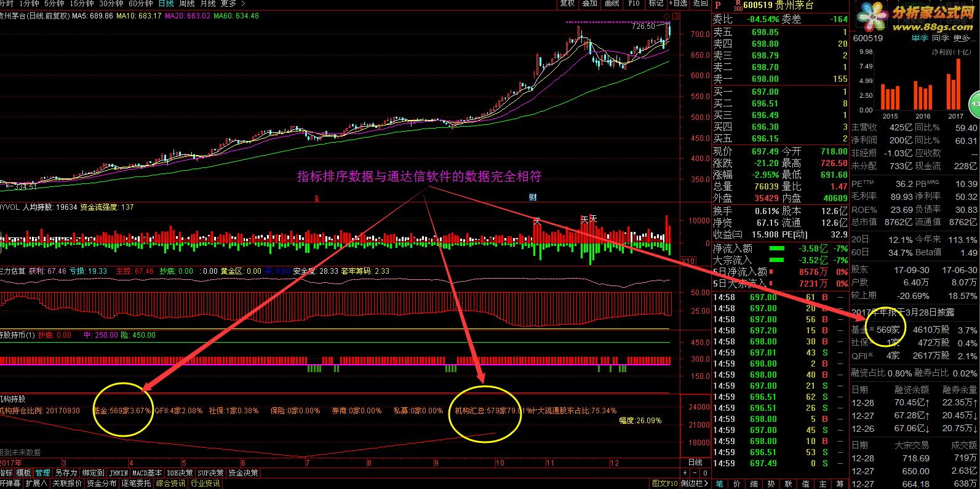Screen dimensions: 980x489
Task: Select 细 tab in quote panel
Action: tap(754, 484)
